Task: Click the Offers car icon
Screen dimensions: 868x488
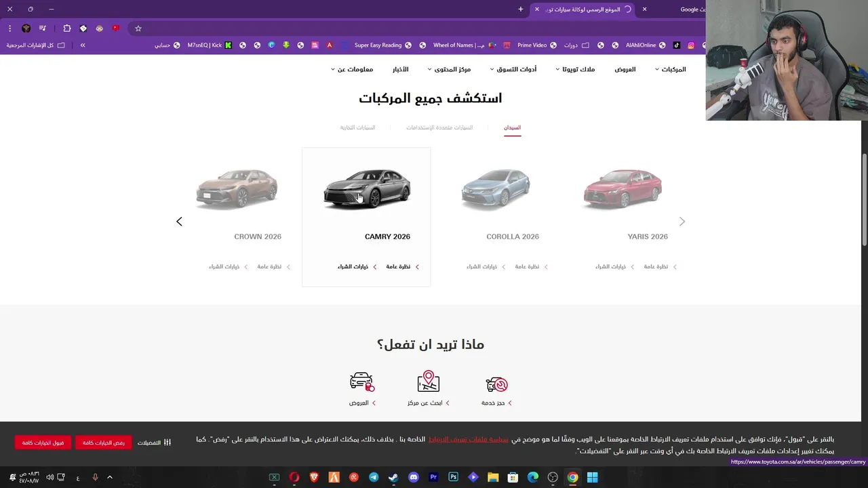Action: point(362,382)
